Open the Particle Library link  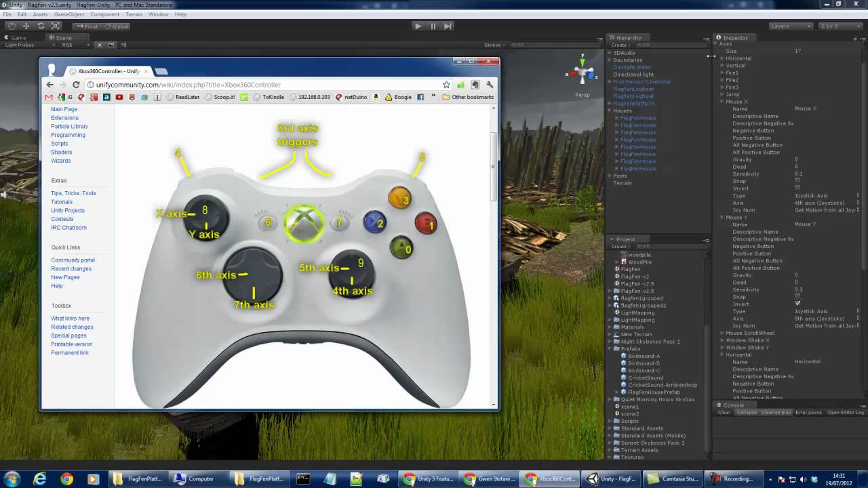(69, 126)
